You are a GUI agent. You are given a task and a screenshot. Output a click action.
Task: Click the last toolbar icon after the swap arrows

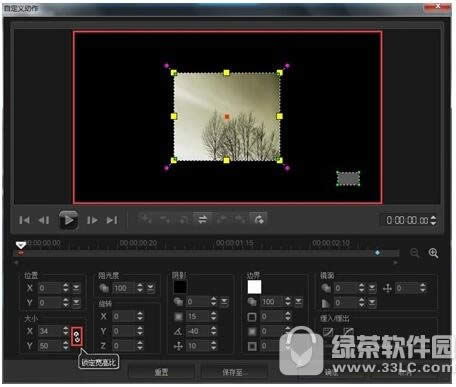259,219
